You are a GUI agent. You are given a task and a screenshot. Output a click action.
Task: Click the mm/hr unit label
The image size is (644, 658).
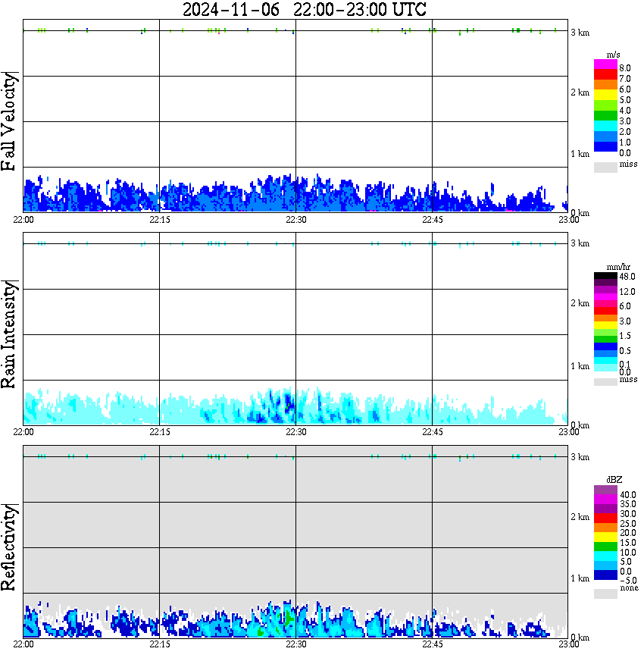[618, 267]
